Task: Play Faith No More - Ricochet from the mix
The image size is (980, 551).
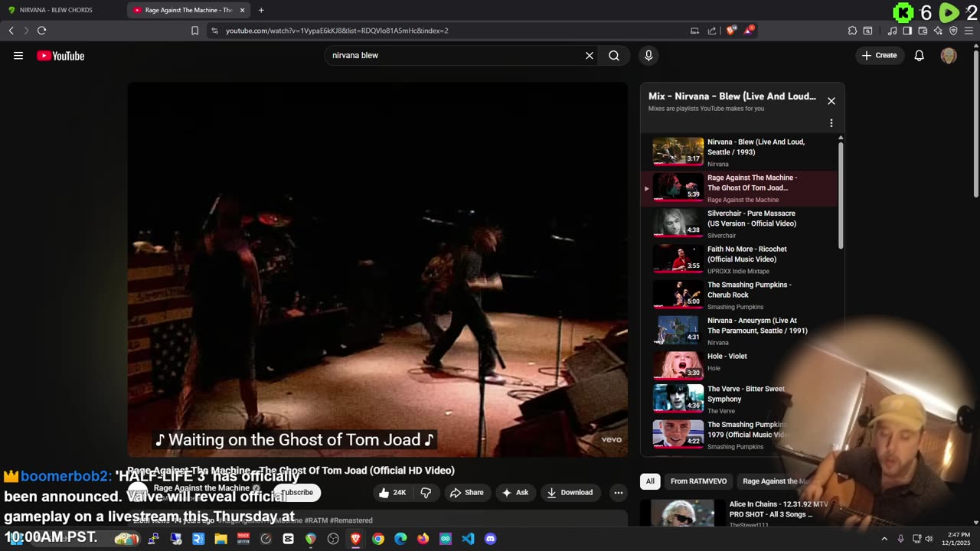Action: pos(740,259)
